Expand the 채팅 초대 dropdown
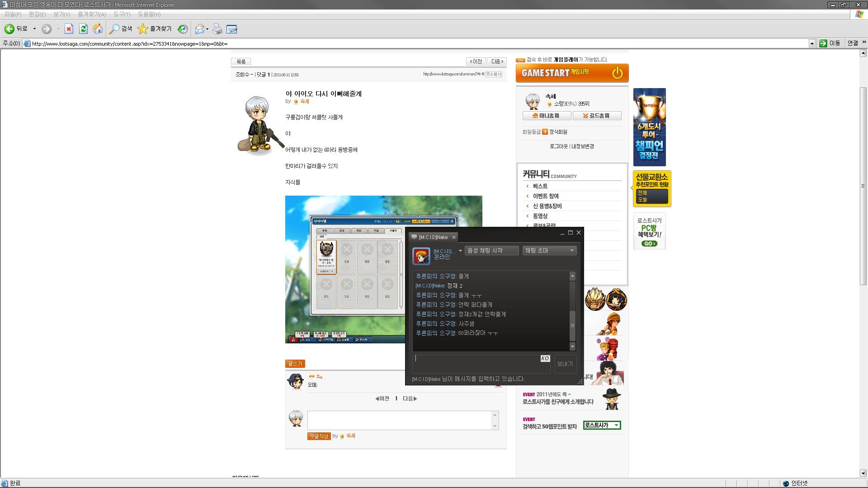Image resolution: width=868 pixels, height=488 pixels. (x=549, y=250)
